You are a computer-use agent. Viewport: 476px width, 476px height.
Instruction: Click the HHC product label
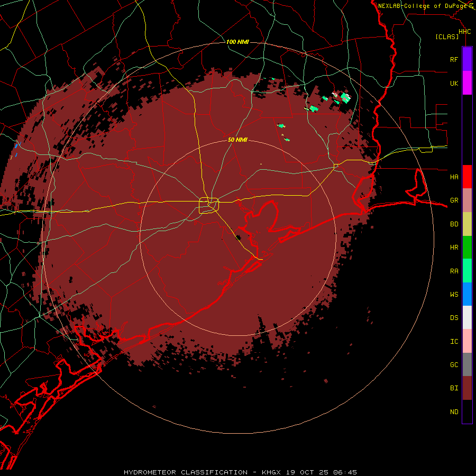[x=464, y=32]
